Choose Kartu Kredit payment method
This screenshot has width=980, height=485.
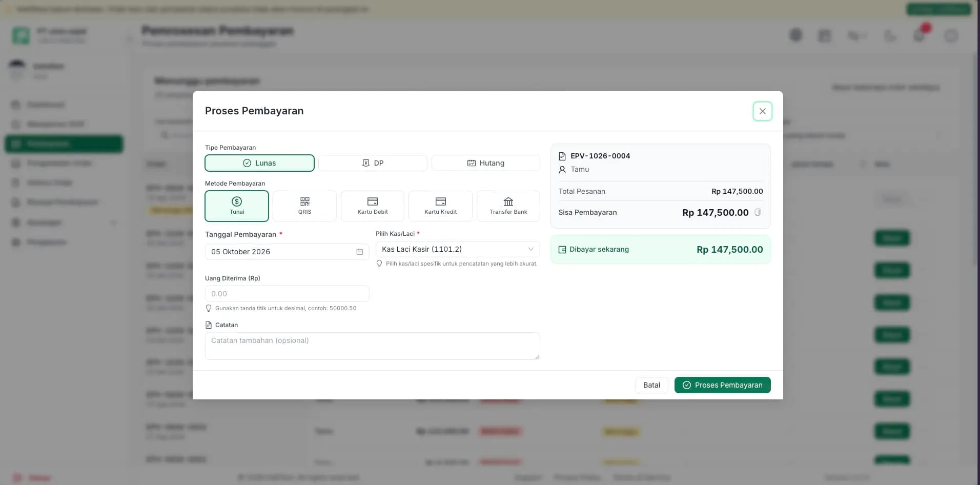point(440,206)
